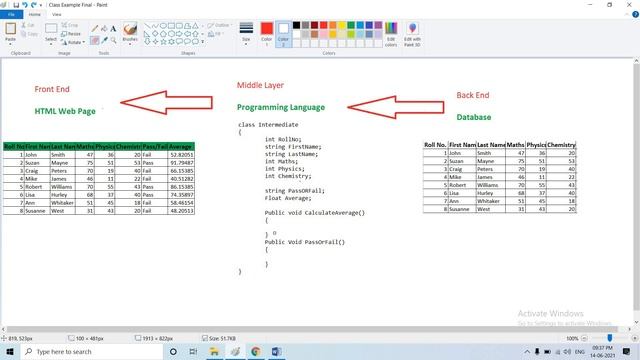The image size is (640, 360).
Task: Expand the Select dropdown arrow
Action: pyautogui.click(x=51, y=44)
